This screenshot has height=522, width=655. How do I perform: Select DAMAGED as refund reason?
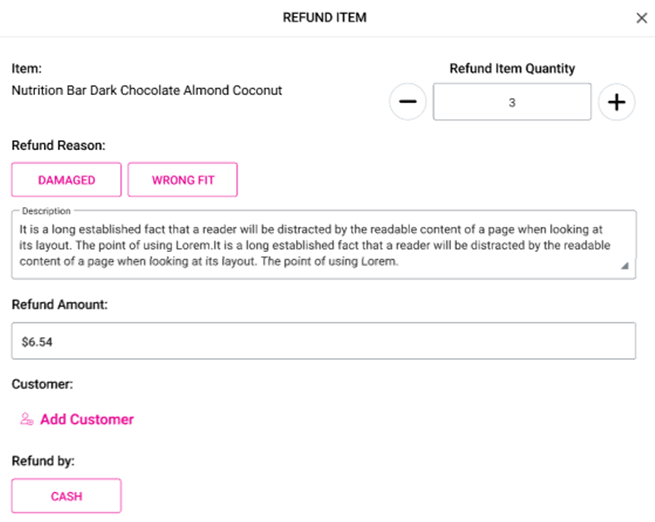point(66,180)
